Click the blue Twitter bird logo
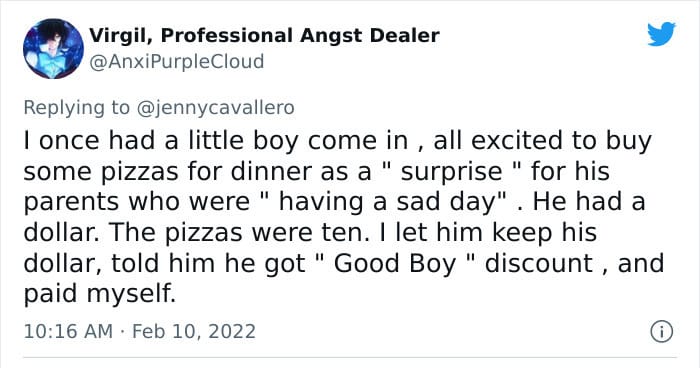 click(662, 33)
